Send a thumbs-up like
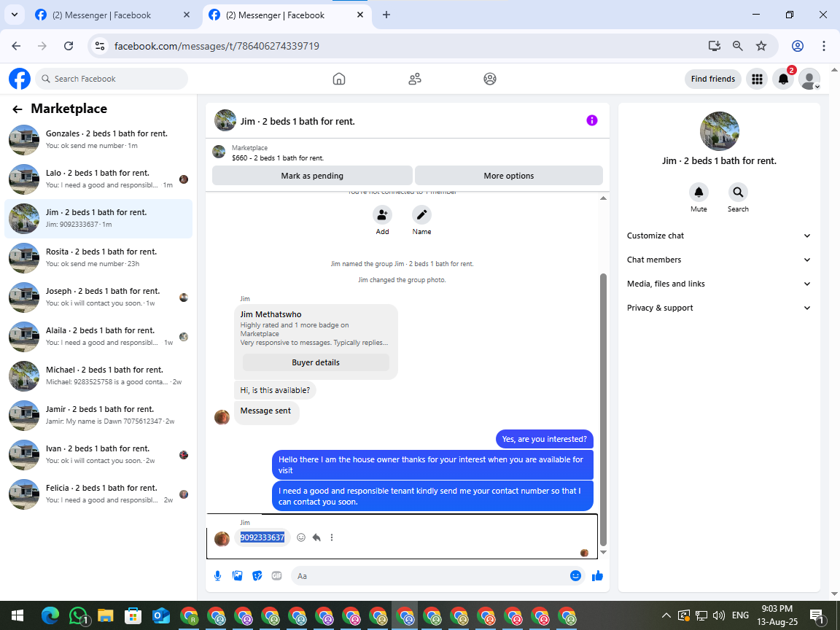The width and height of the screenshot is (840, 630). pyautogui.click(x=597, y=576)
